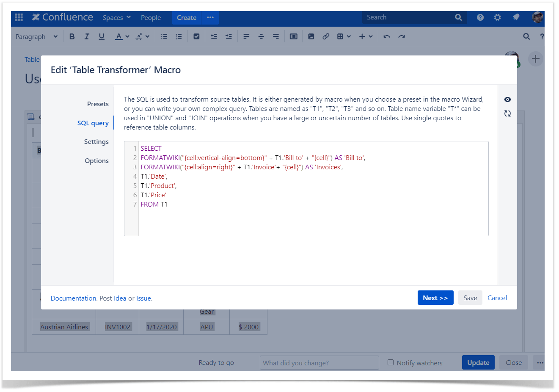Click the outdent icon
The height and width of the screenshot is (392, 559).
(214, 36)
